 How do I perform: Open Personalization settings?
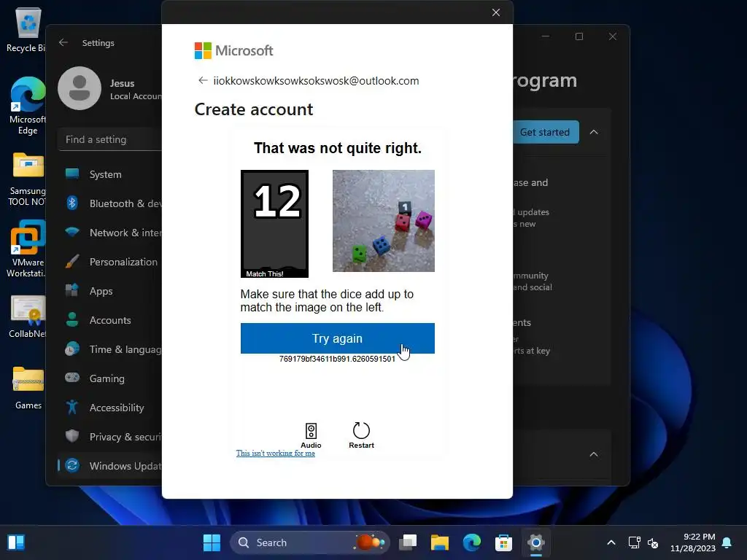pyautogui.click(x=111, y=262)
